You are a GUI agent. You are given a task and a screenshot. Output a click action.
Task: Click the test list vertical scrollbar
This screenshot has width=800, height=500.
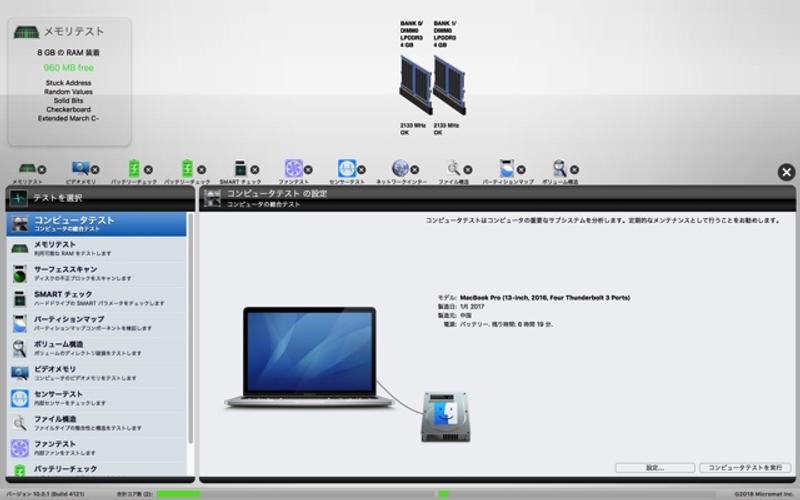190,329
